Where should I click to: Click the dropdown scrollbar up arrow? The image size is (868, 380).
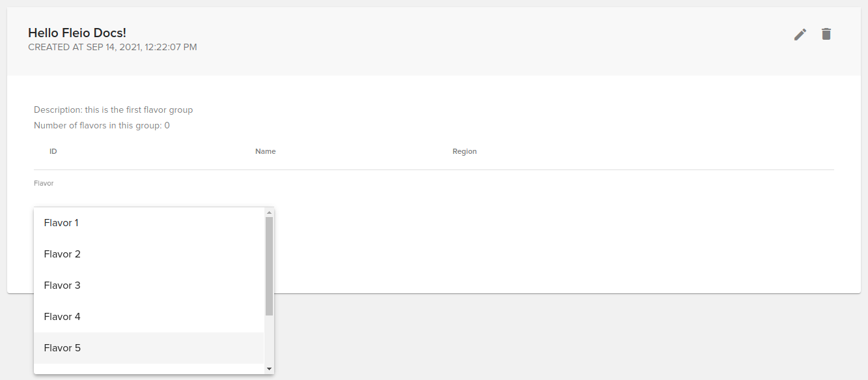pos(269,212)
